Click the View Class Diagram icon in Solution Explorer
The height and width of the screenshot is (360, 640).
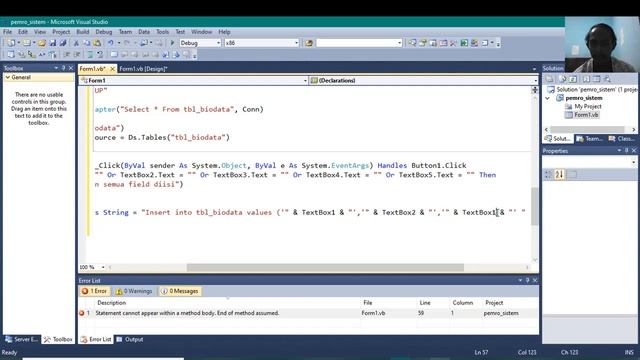pos(607,79)
